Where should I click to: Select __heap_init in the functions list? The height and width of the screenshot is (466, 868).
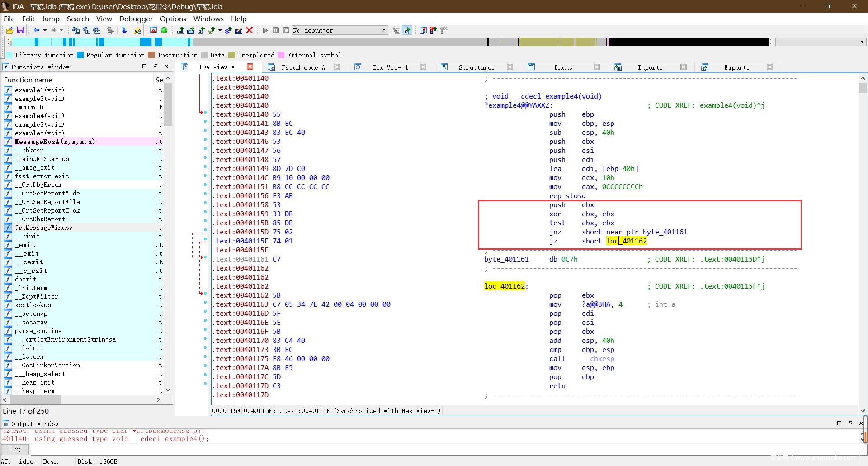coord(34,382)
